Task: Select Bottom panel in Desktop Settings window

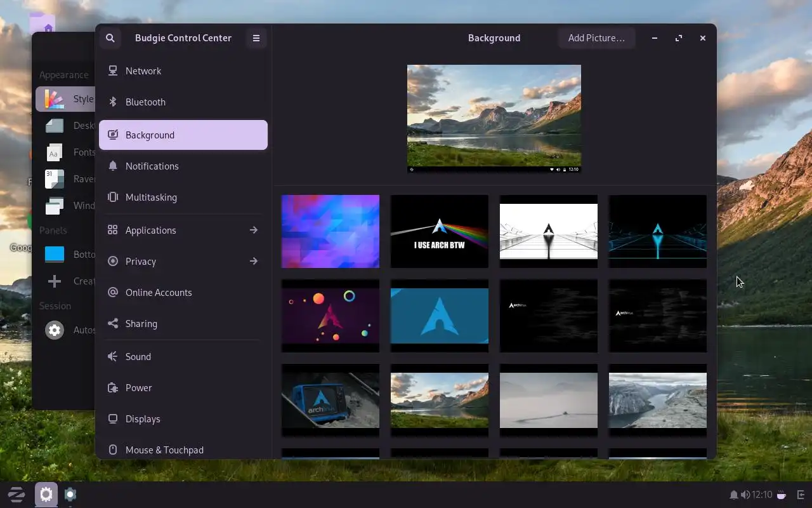Action: click(66, 255)
